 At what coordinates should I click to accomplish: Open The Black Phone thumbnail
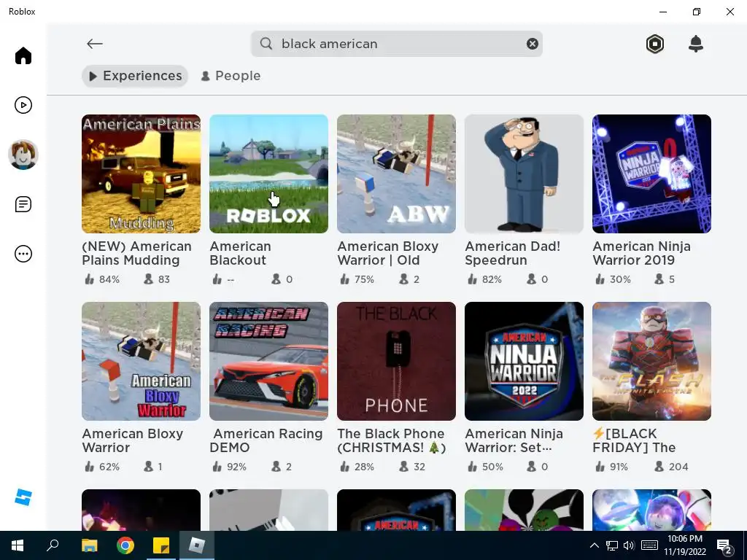(x=396, y=362)
